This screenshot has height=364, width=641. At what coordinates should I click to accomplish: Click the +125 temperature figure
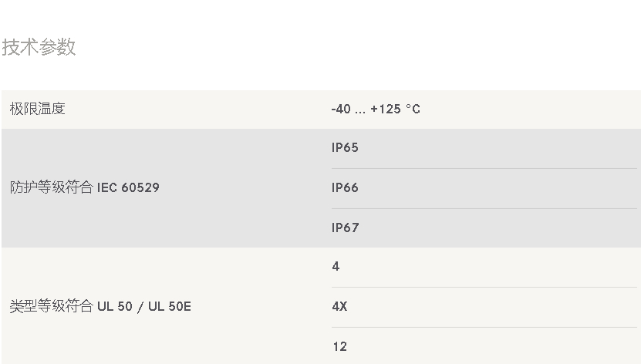[x=386, y=109]
